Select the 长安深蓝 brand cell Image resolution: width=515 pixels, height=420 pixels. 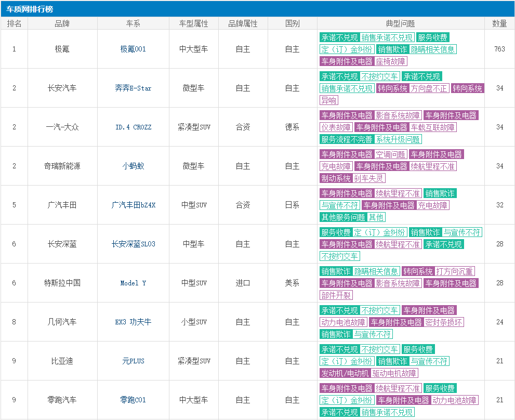pyautogui.click(x=62, y=244)
